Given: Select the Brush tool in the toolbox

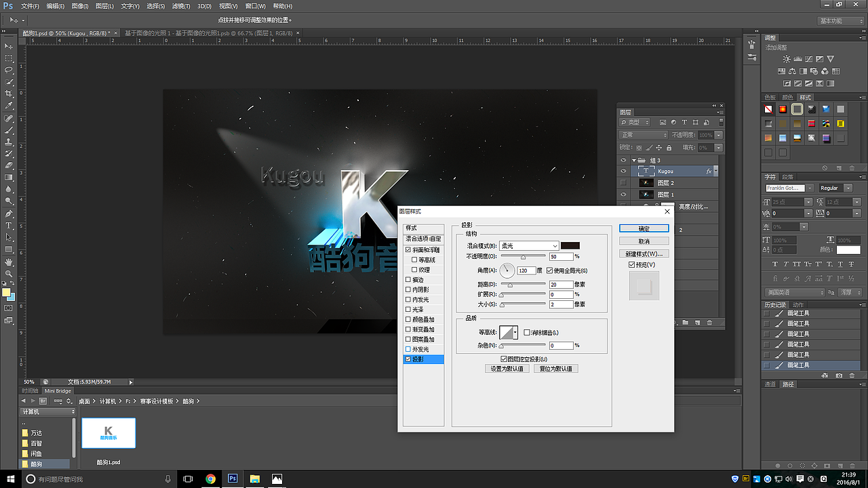Looking at the screenshot, I should (x=9, y=129).
